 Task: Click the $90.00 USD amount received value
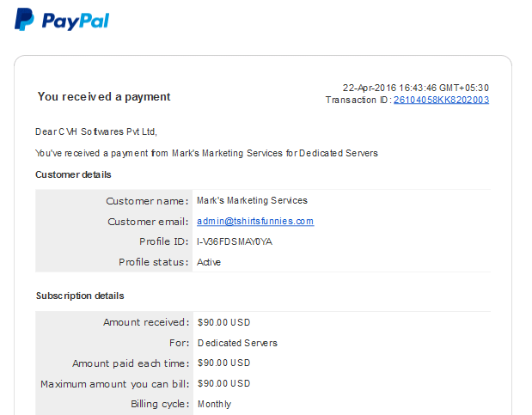[224, 322]
